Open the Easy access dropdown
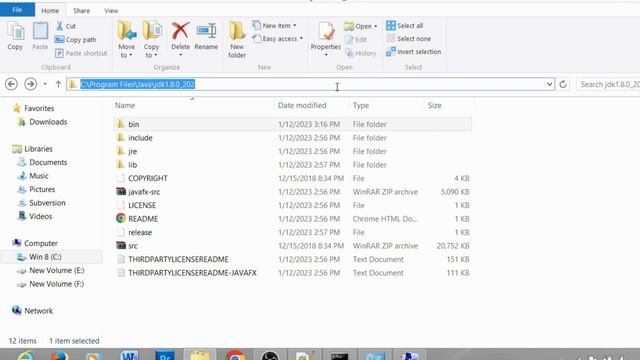The height and width of the screenshot is (360, 640). click(x=278, y=39)
